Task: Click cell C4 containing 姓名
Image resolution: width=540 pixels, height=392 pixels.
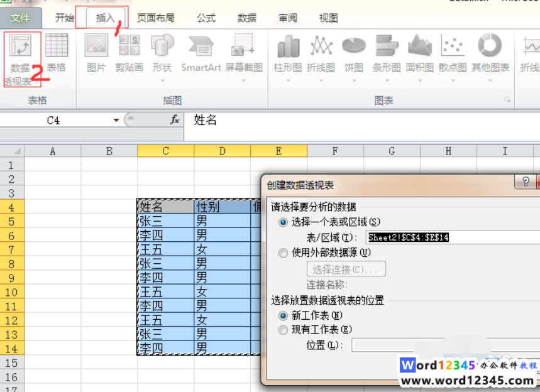Action: (166, 207)
